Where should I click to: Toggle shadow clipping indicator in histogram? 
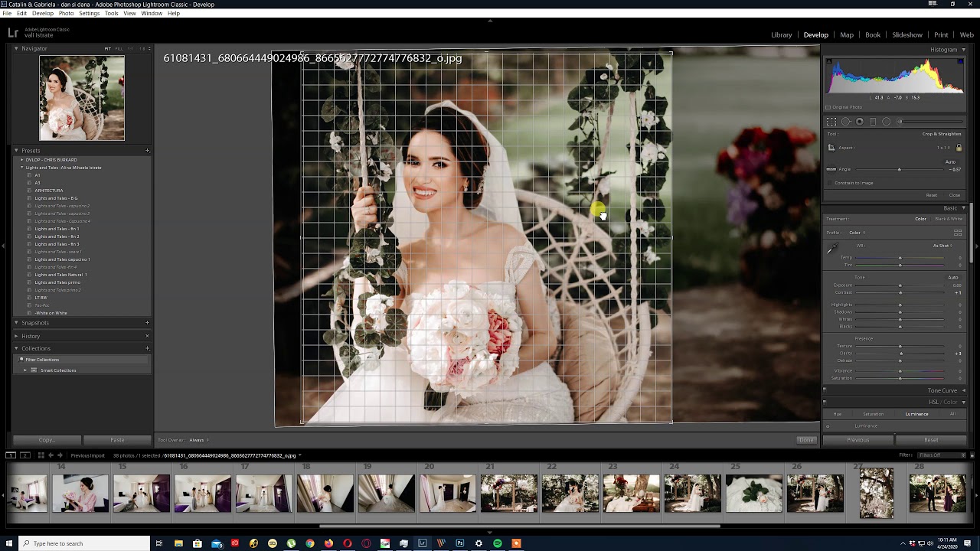point(829,61)
